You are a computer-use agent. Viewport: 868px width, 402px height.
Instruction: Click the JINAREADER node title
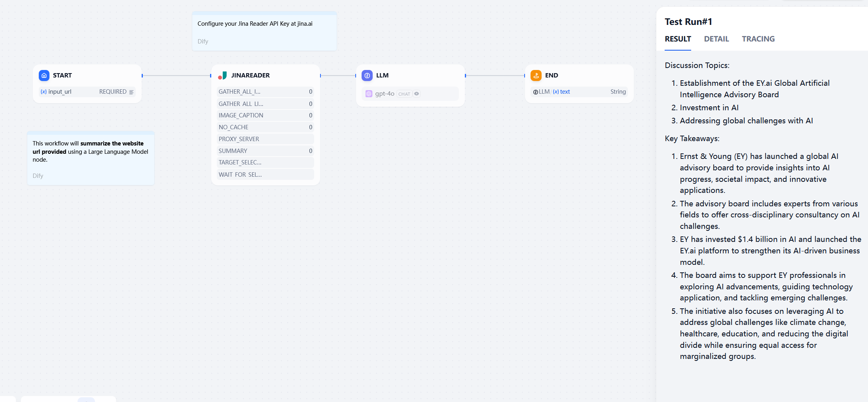[x=250, y=75]
